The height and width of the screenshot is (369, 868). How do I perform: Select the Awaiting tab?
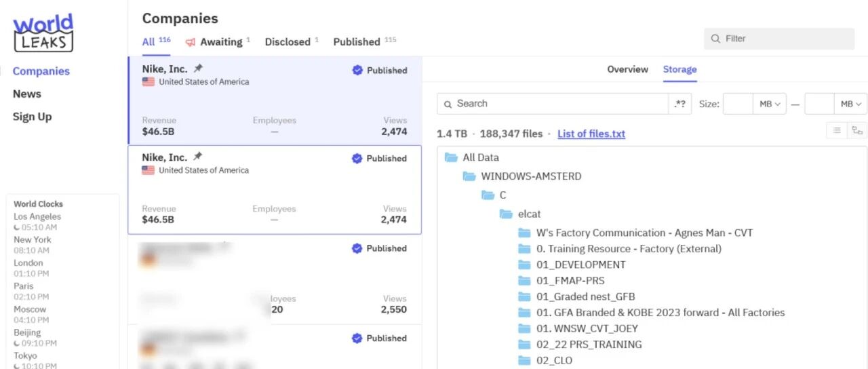[218, 42]
